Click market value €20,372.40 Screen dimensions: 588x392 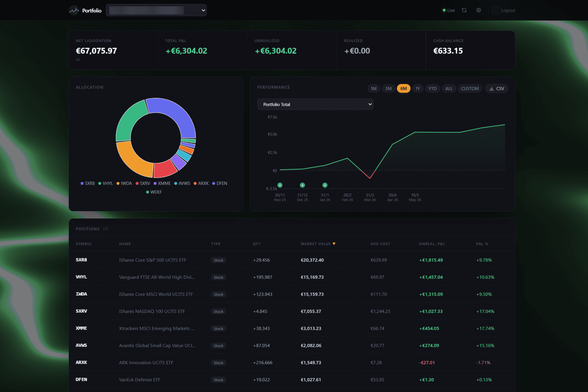point(312,260)
